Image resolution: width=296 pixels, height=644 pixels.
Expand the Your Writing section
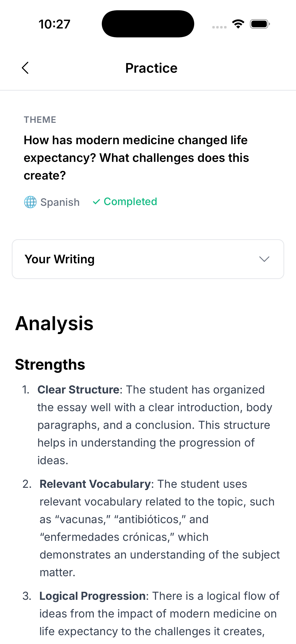click(x=148, y=259)
